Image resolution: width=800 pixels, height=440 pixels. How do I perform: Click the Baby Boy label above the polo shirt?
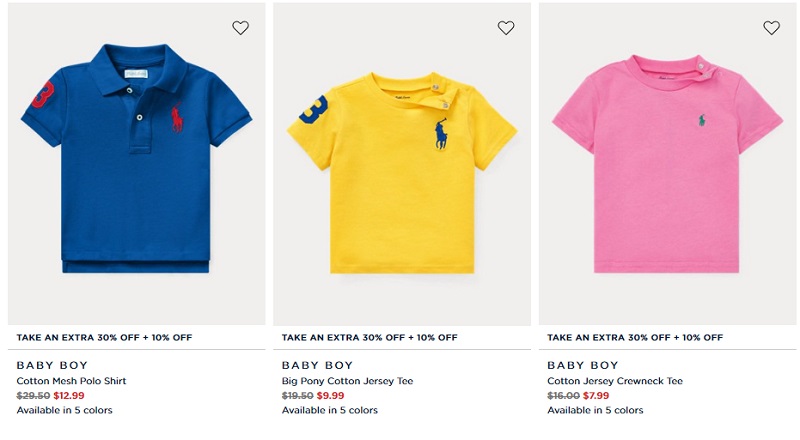(52, 365)
